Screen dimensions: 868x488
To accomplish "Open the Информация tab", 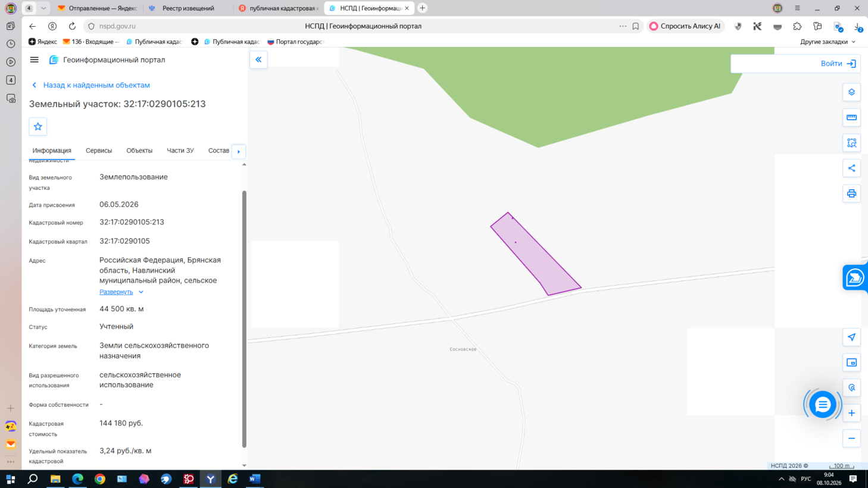I will [52, 151].
